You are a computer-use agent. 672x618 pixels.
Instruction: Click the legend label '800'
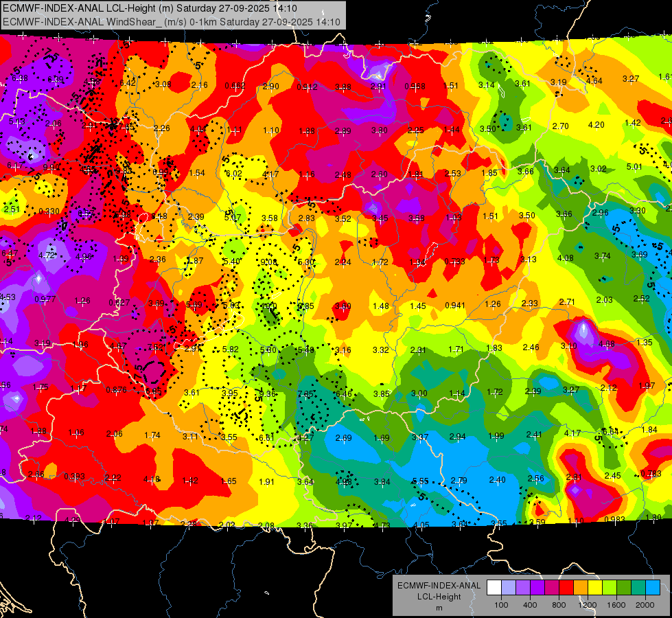(x=559, y=605)
